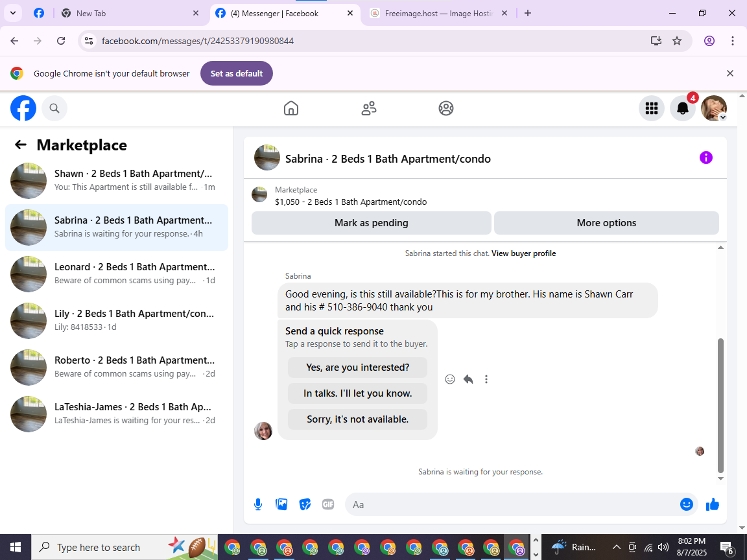This screenshot has height=560, width=747.
Task: Send quick response 'Sorry, it's not available.'
Action: (x=358, y=419)
